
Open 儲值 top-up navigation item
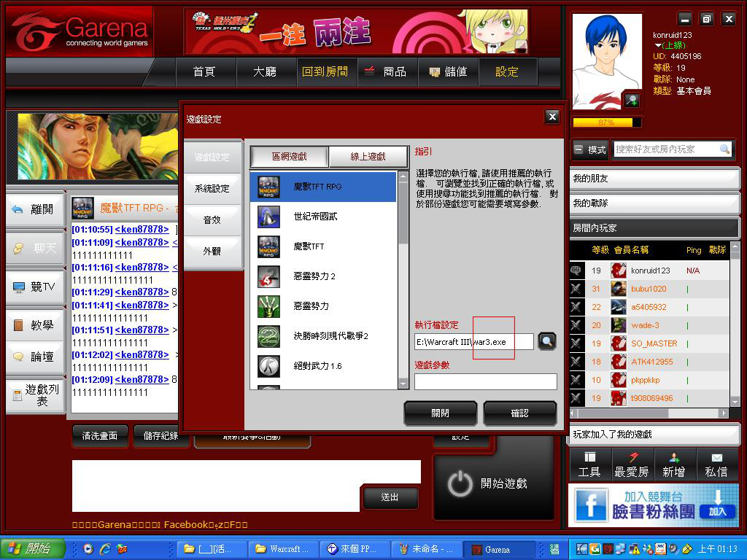tap(448, 72)
